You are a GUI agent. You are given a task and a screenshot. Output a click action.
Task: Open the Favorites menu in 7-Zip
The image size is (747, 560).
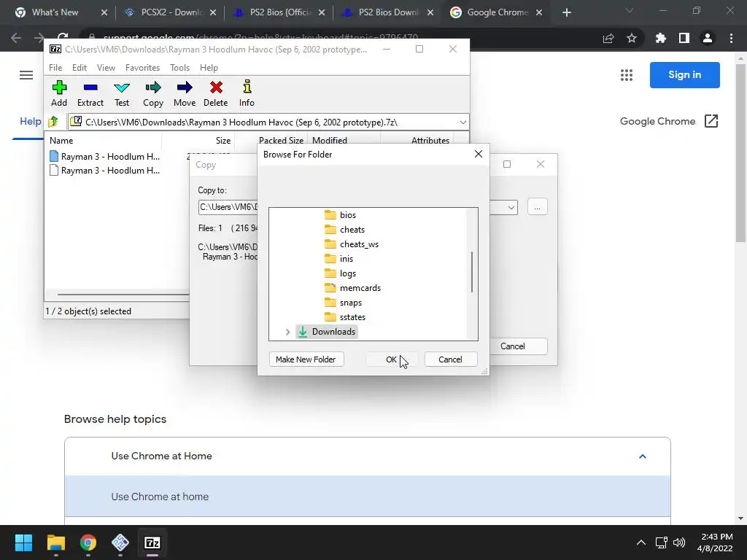(142, 68)
